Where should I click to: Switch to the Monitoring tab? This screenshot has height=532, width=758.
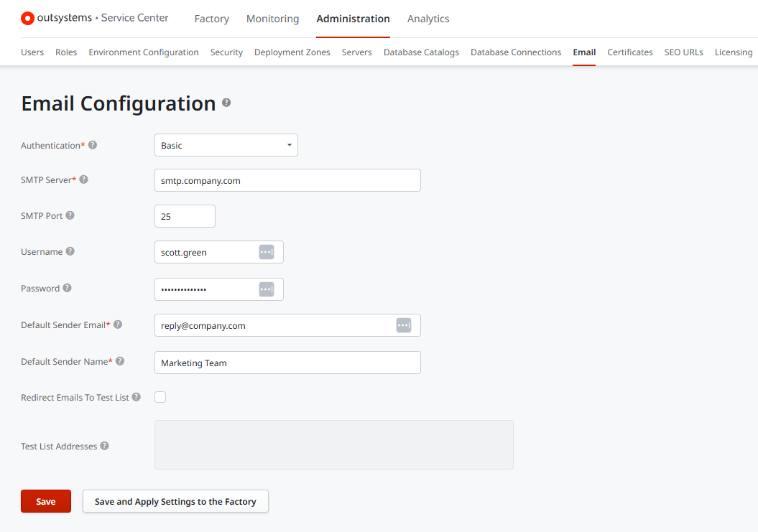272,19
